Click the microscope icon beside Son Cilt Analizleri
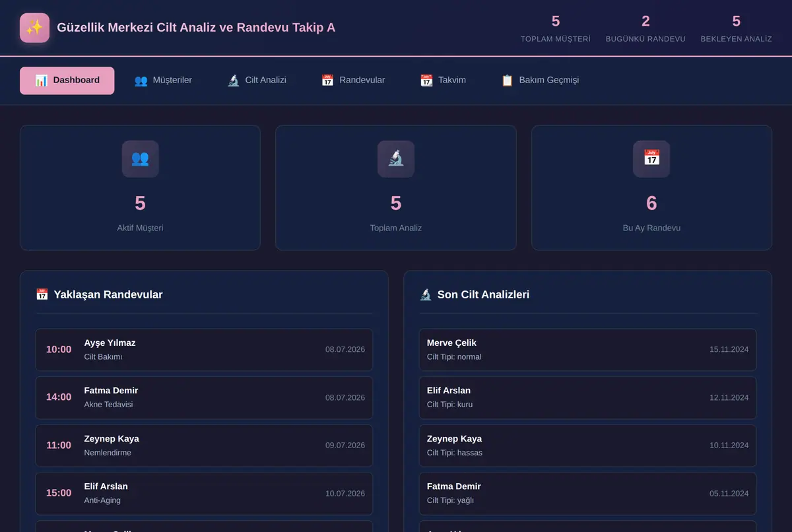 click(x=426, y=294)
